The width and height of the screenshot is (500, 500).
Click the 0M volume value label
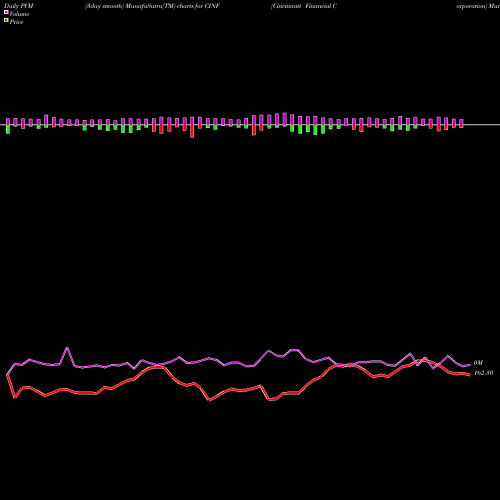pyautogui.click(x=478, y=363)
